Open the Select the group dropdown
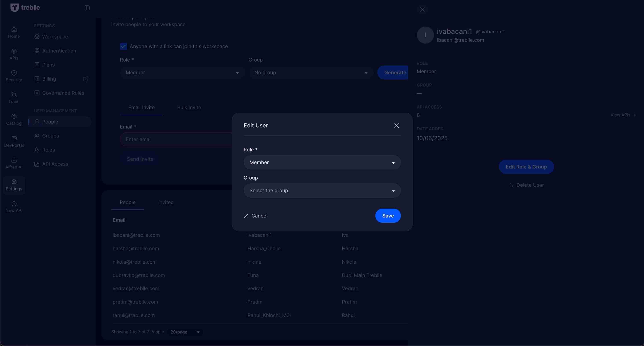The image size is (644, 346). point(322,191)
